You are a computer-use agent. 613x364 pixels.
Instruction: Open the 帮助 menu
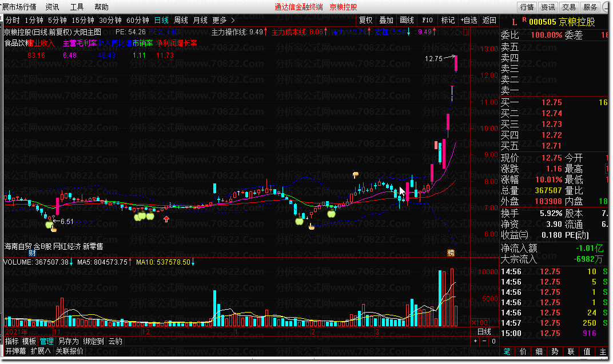coord(102,7)
